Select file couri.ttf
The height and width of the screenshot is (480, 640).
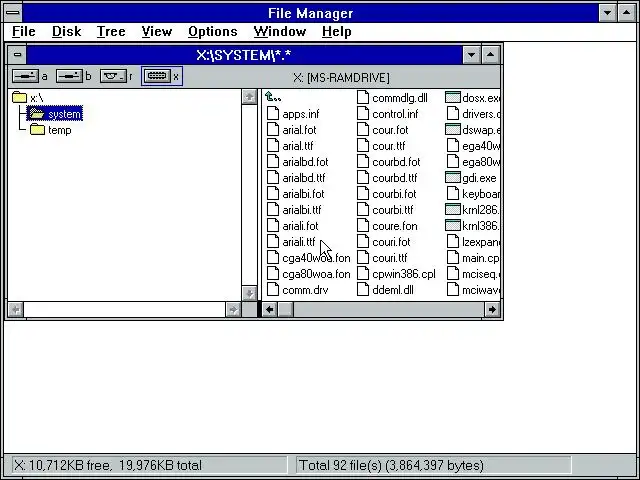point(382,258)
